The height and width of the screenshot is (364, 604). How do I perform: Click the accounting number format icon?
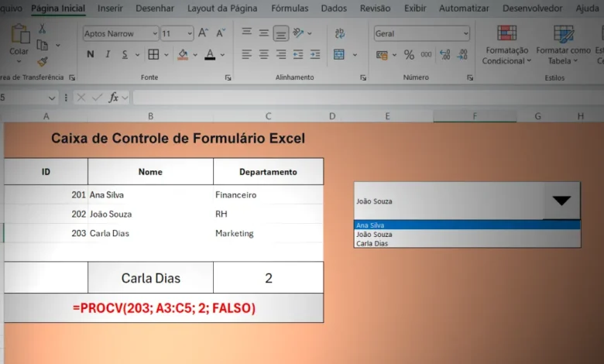click(x=382, y=55)
